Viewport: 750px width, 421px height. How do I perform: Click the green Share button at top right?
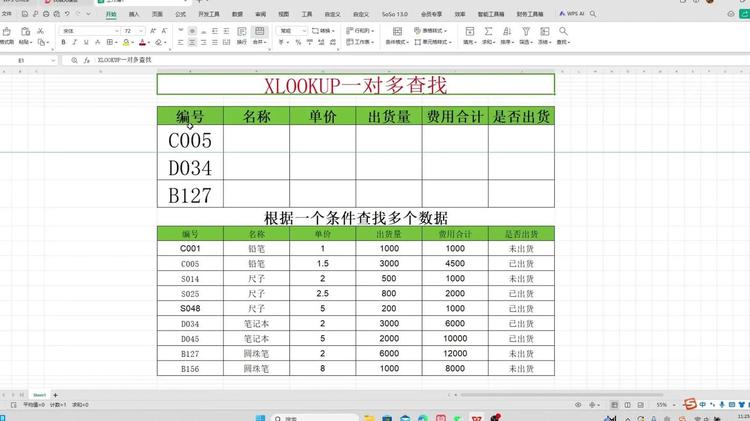745,14
